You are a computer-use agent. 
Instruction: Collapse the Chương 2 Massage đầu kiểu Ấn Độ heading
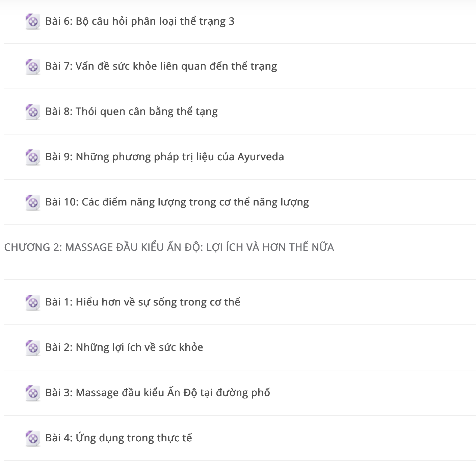pyautogui.click(x=169, y=247)
